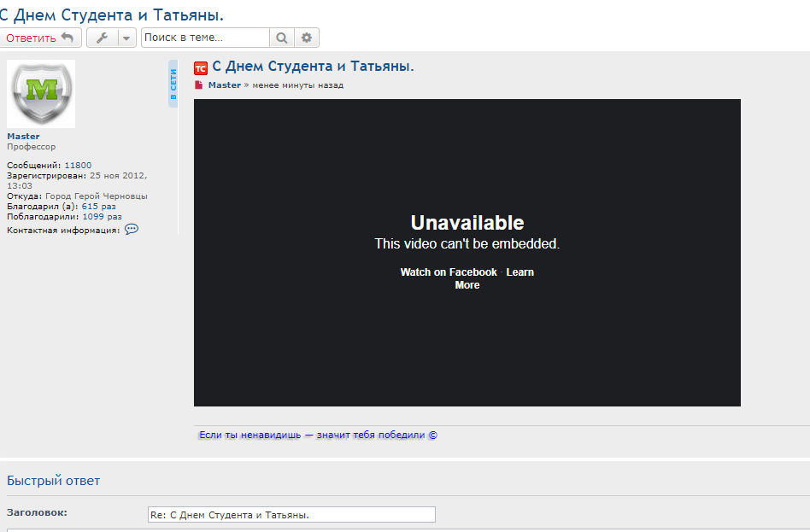This screenshot has width=810, height=532.
Task: View Master's 11800 posts count link
Action: click(x=78, y=166)
